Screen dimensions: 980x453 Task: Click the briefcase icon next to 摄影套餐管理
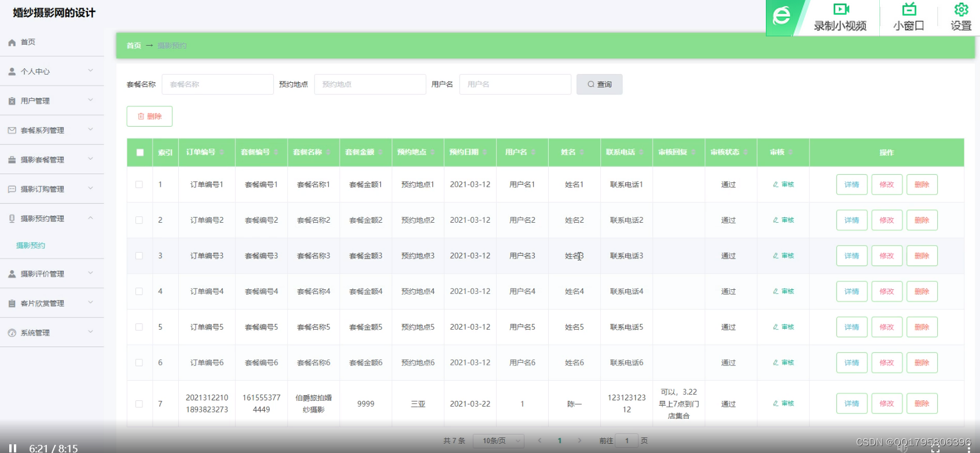click(12, 160)
